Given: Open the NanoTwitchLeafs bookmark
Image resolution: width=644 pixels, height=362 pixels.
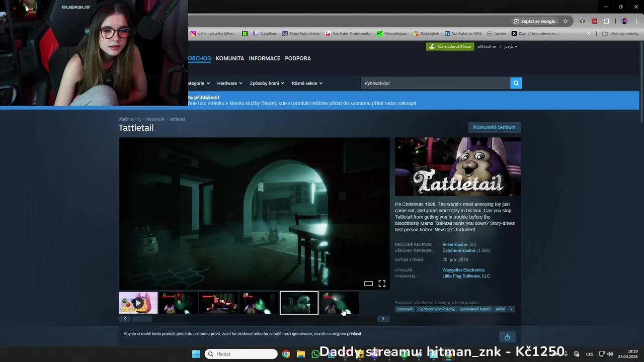Looking at the screenshot, I should click(301, 34).
